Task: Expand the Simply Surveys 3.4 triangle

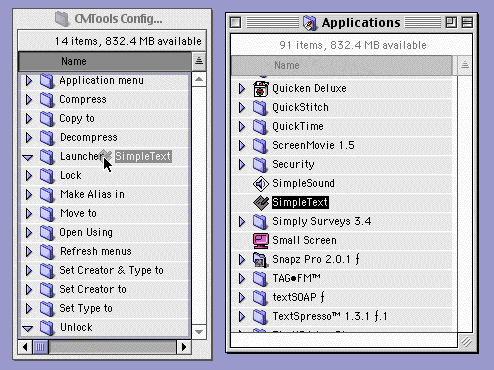Action: 242,222
